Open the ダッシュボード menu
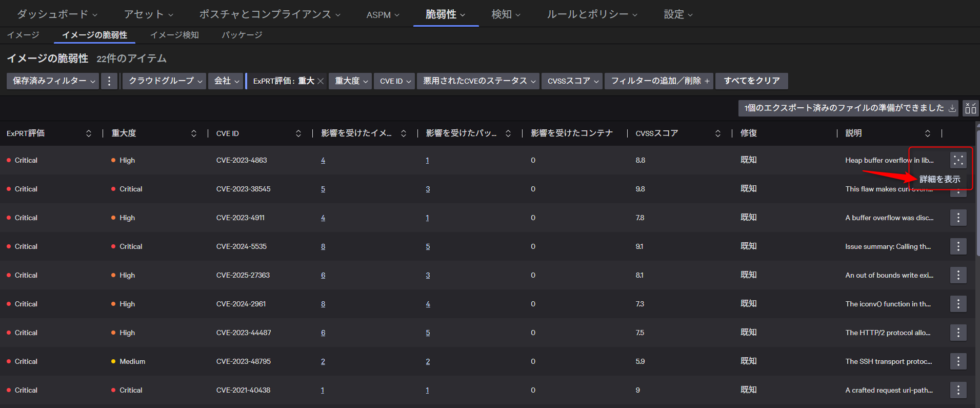 [57, 14]
